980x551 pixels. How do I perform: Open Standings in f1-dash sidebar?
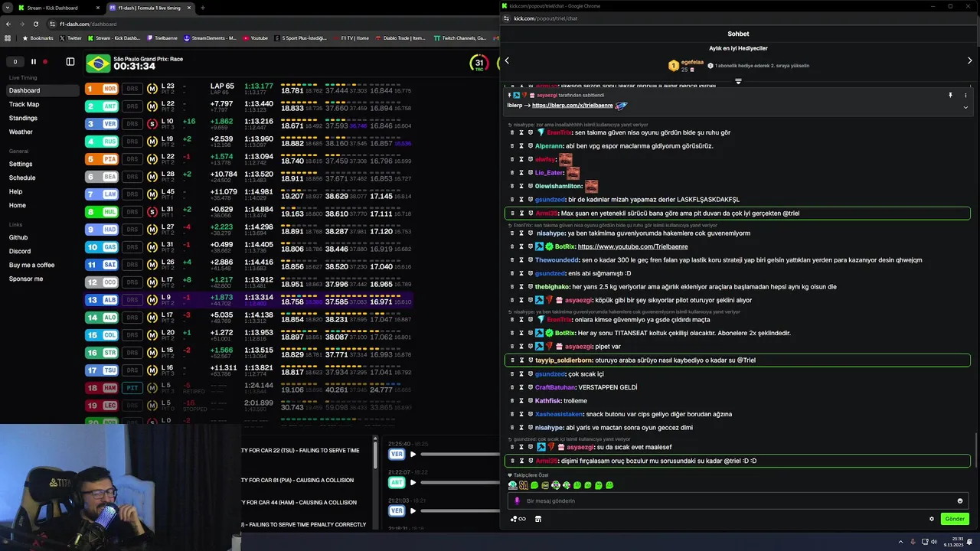click(23, 118)
